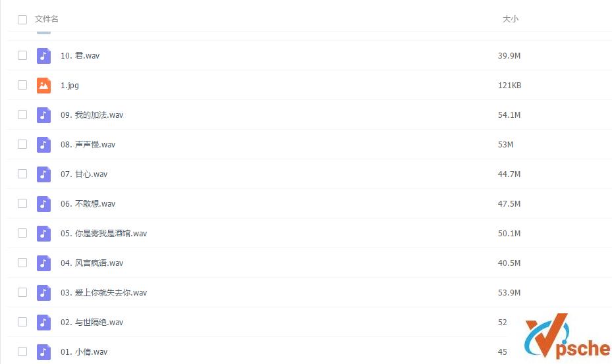The height and width of the screenshot is (364, 612).
Task: Click the music icon beside 02. 与世隔绝.wav
Action: point(43,323)
